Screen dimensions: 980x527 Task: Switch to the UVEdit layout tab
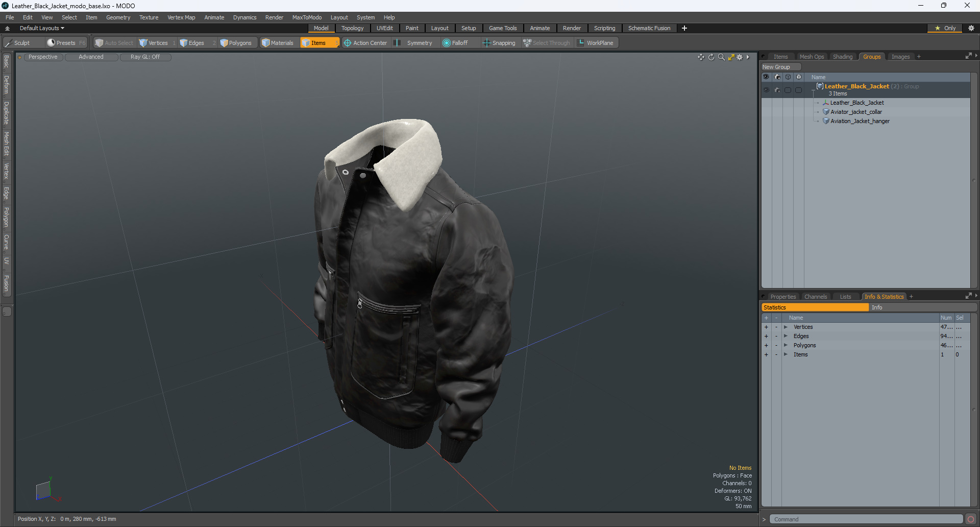click(384, 28)
